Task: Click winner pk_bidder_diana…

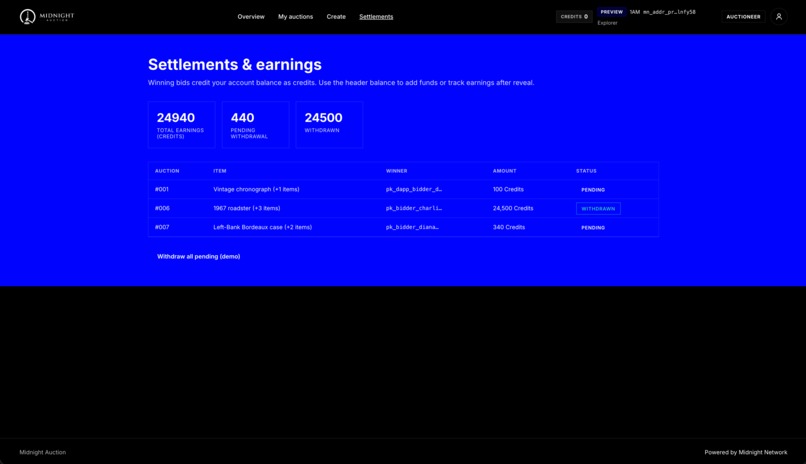Action: tap(412, 227)
